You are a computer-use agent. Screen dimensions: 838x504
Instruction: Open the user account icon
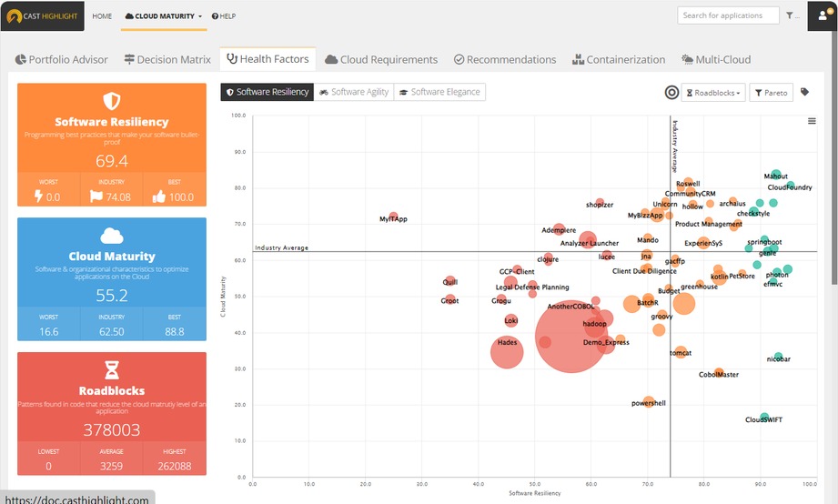pos(823,15)
